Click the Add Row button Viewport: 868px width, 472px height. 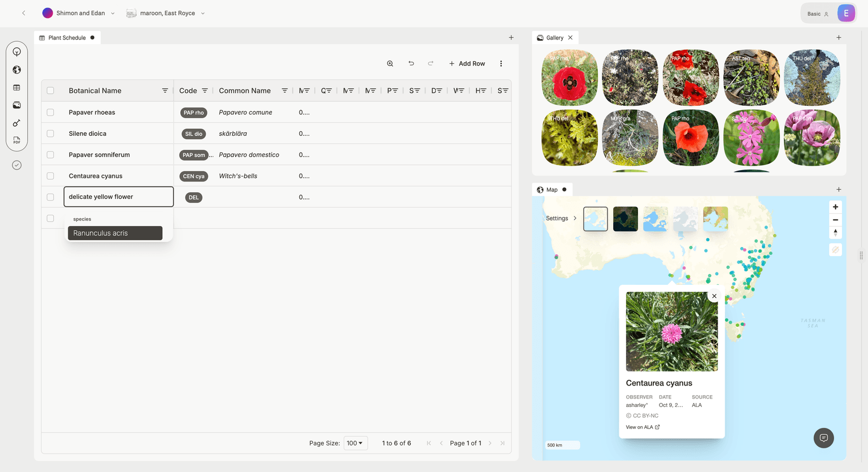[467, 64]
